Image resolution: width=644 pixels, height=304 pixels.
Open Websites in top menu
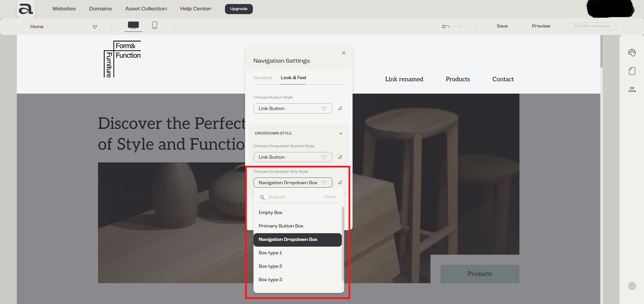(64, 9)
